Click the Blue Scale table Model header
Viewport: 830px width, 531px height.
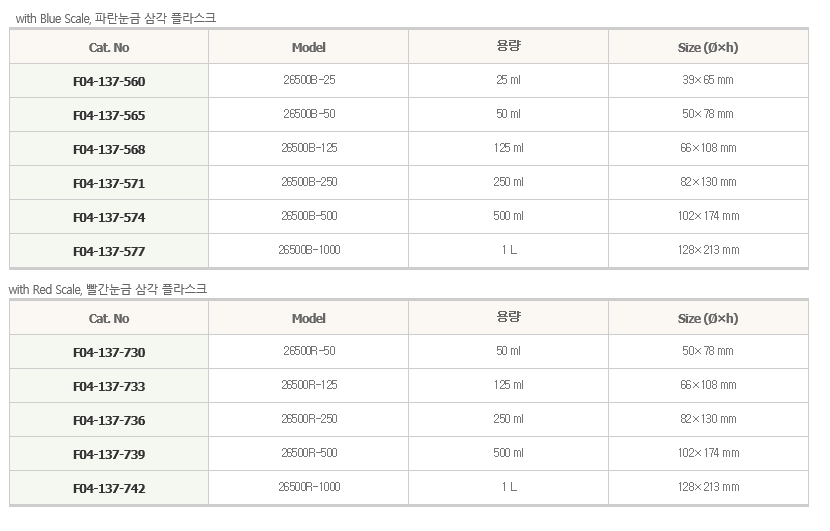[x=309, y=48]
